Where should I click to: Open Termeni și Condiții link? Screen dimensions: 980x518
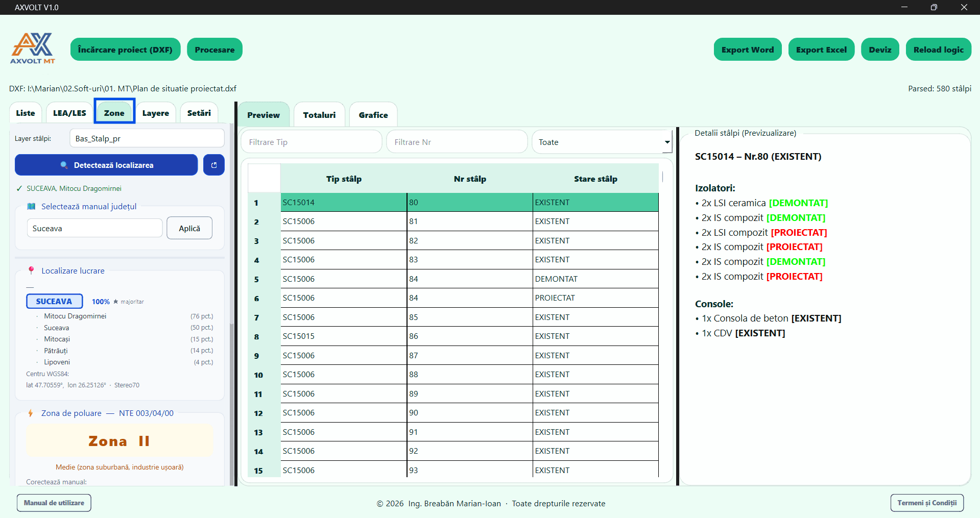click(927, 503)
